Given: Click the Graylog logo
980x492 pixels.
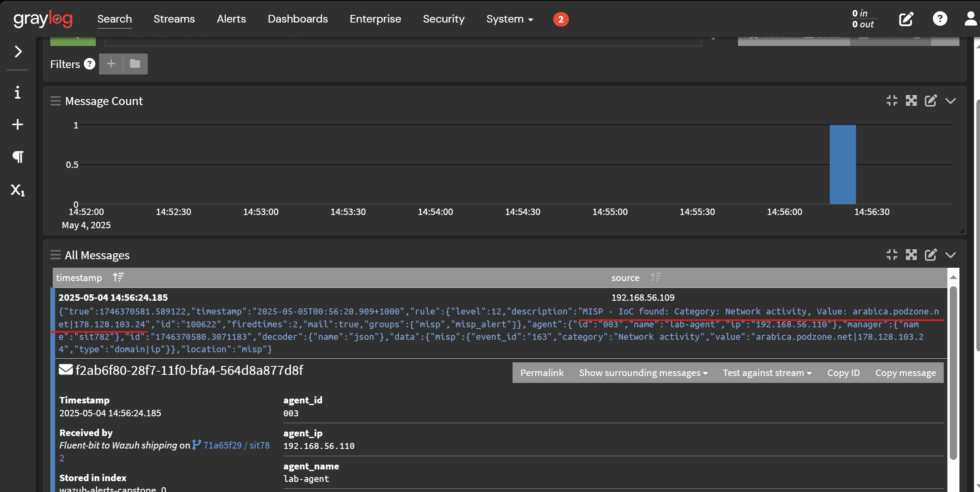Looking at the screenshot, I should pyautogui.click(x=43, y=19).
